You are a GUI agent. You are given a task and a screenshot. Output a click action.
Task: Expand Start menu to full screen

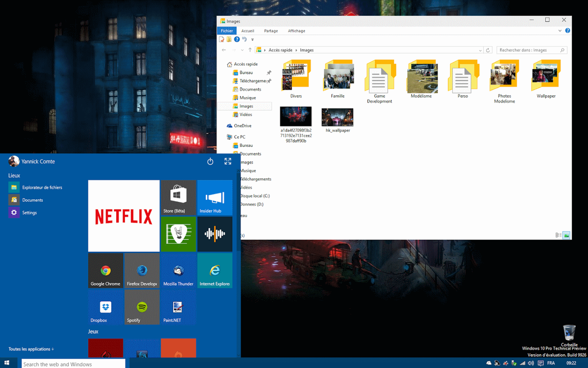click(x=228, y=161)
